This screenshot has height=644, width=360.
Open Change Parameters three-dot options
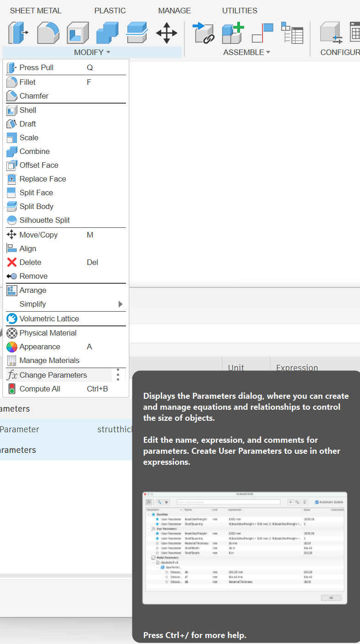118,375
